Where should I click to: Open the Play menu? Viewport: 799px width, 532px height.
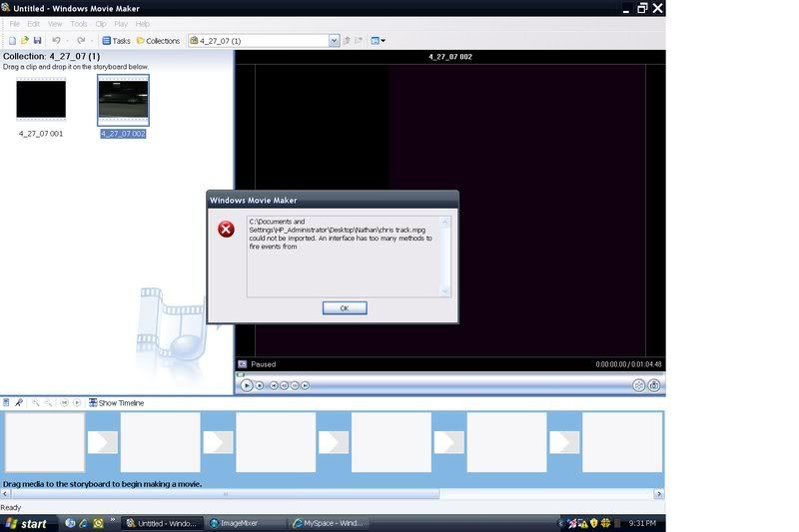[121, 24]
